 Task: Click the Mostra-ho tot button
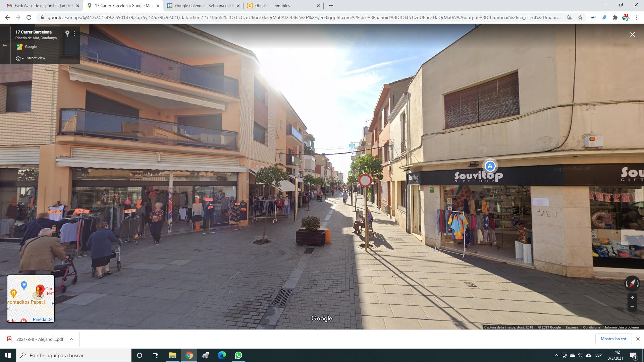pos(613,339)
